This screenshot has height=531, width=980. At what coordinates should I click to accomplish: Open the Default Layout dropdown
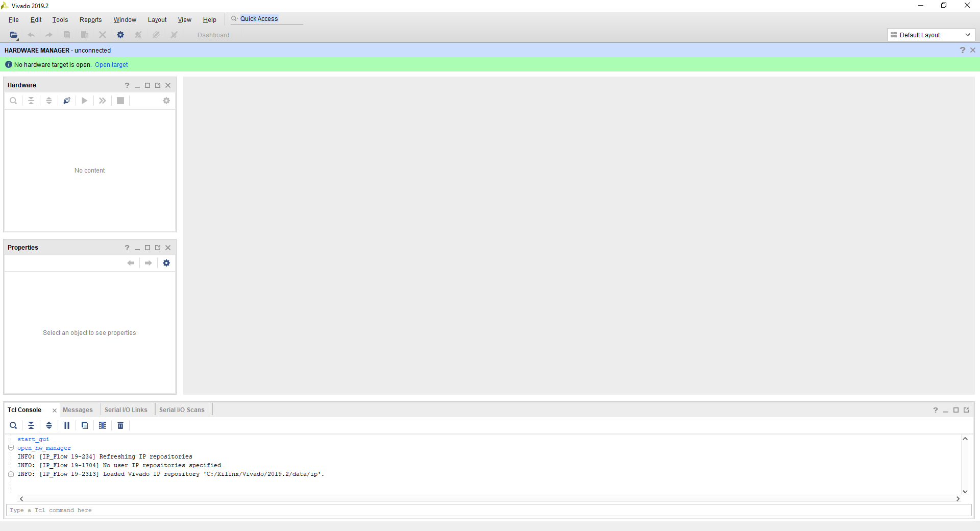pos(931,35)
